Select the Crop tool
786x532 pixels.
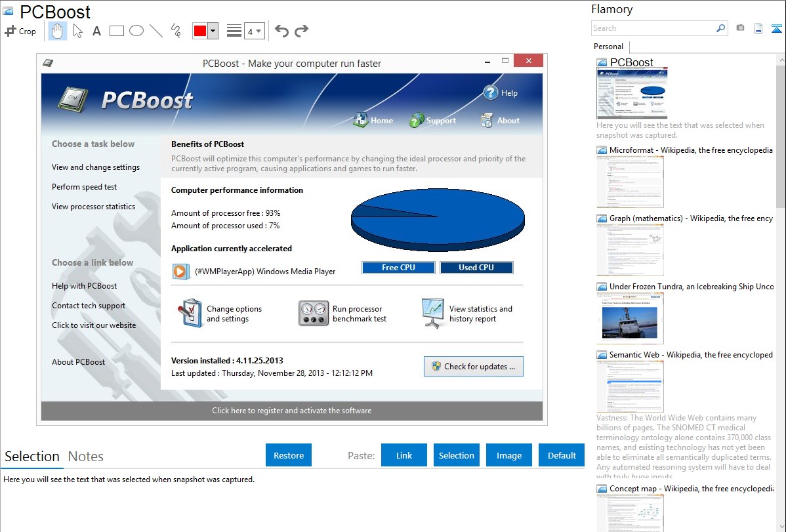(x=20, y=31)
